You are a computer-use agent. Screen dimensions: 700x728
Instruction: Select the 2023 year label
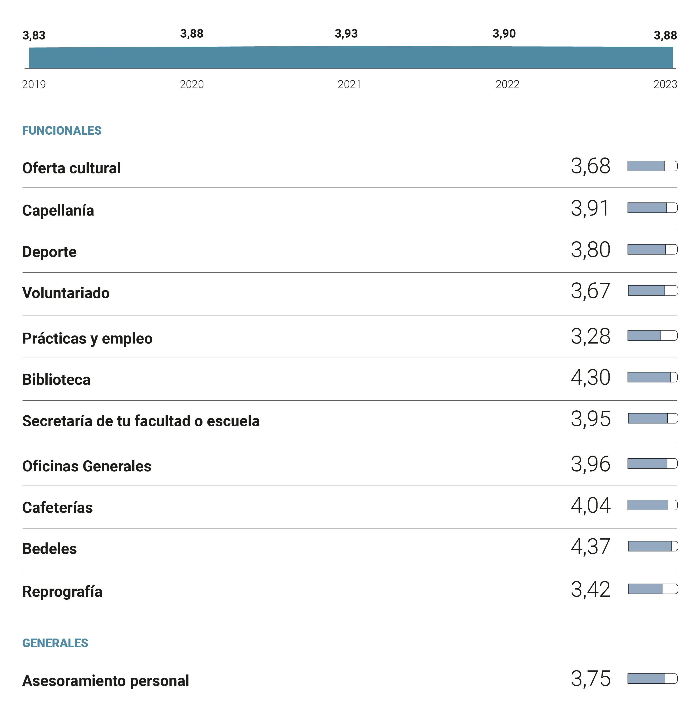[x=665, y=84]
